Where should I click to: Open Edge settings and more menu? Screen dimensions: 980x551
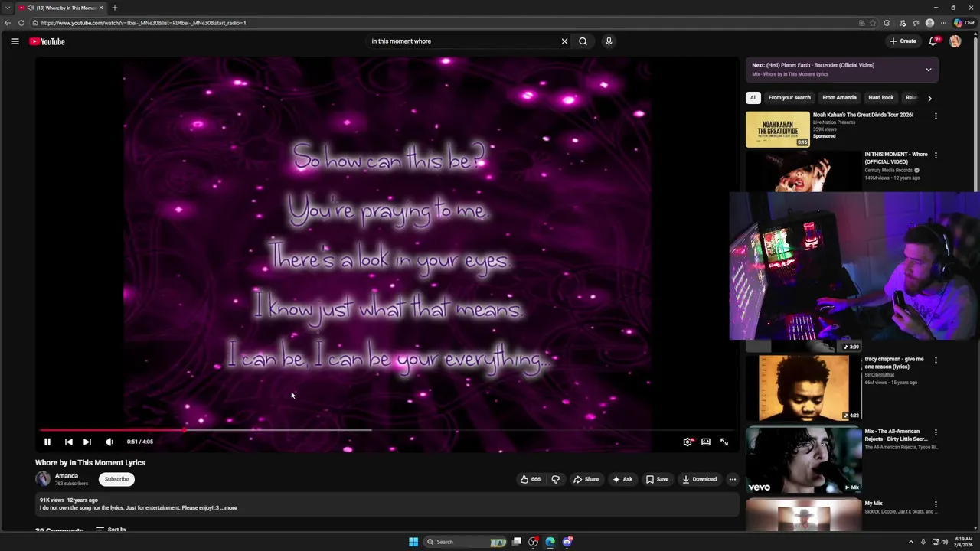(944, 23)
